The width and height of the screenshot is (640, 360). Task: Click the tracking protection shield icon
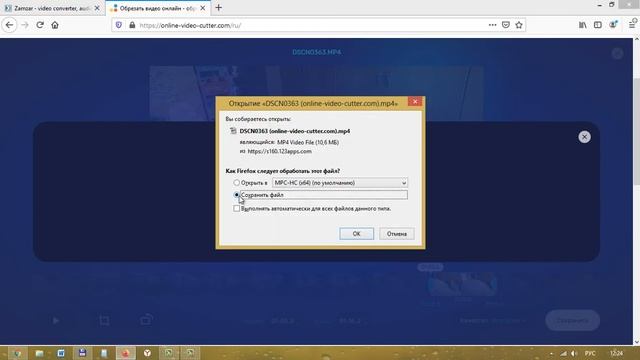119,25
